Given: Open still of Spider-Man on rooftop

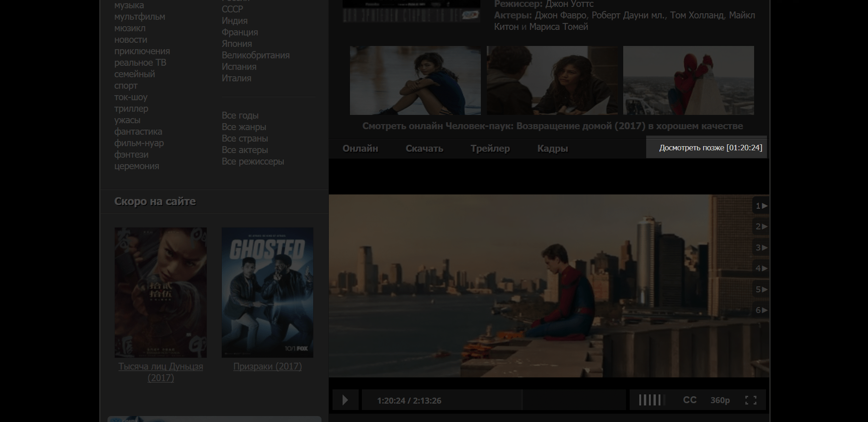Looking at the screenshot, I should pos(688,80).
